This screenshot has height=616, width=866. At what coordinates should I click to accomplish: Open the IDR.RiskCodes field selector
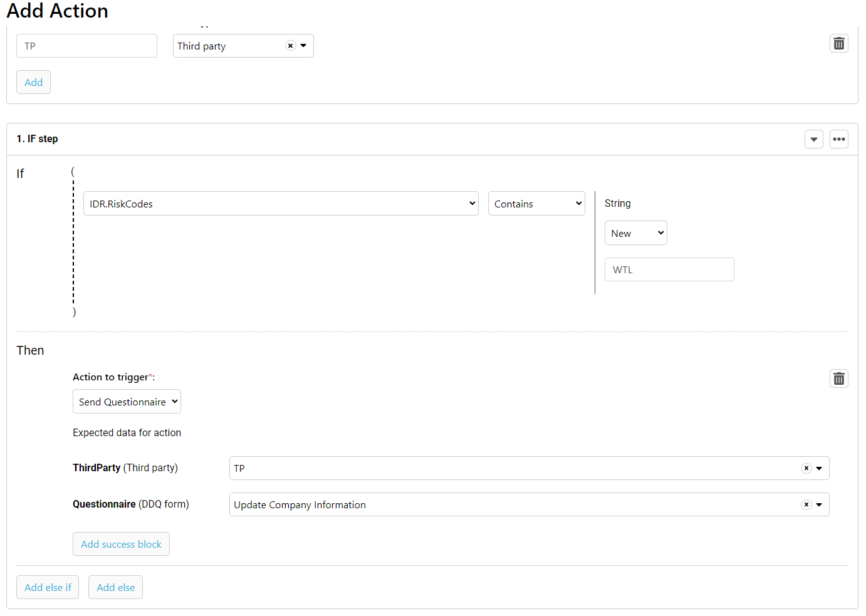(281, 203)
